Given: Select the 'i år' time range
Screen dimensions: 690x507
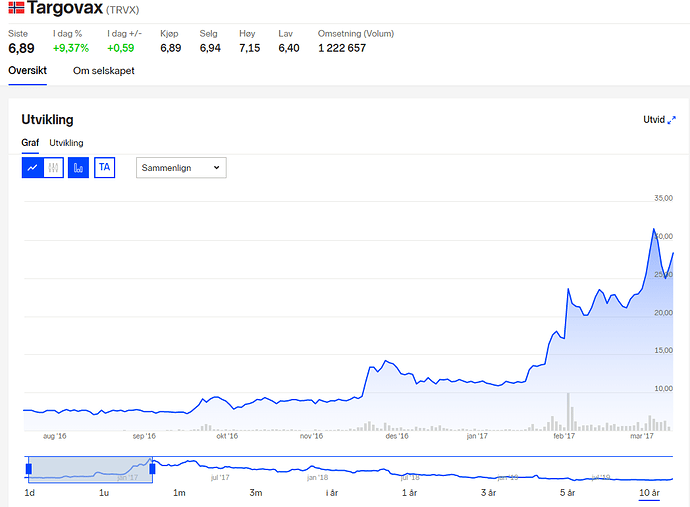Looking at the screenshot, I should point(332,493).
